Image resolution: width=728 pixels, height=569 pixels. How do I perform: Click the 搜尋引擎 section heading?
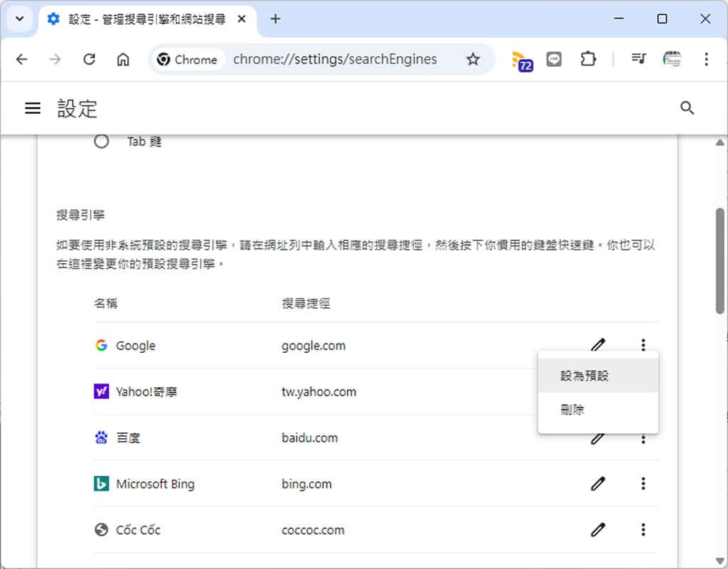coord(80,215)
